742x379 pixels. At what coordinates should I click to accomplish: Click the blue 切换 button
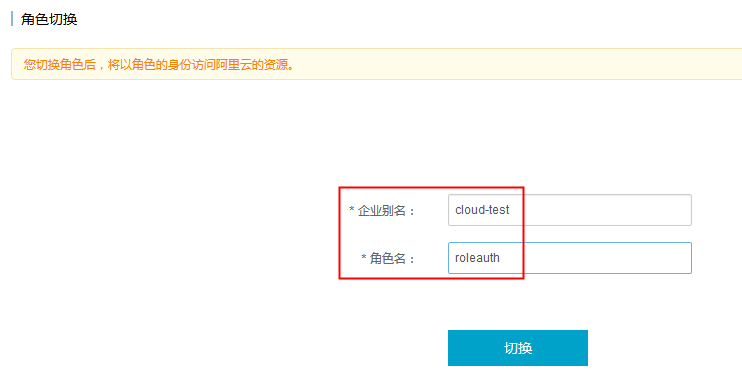518,348
